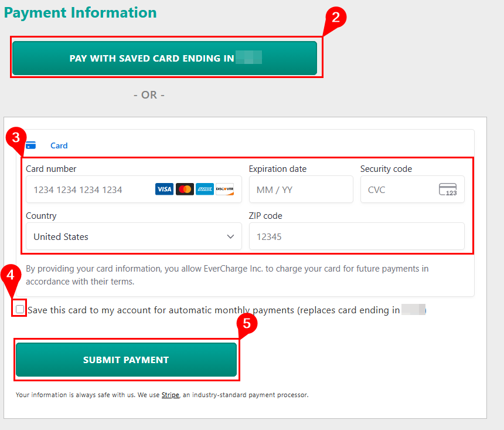The image size is (504, 430).
Task: Click the red annotation marker numbered 2
Action: click(x=335, y=17)
